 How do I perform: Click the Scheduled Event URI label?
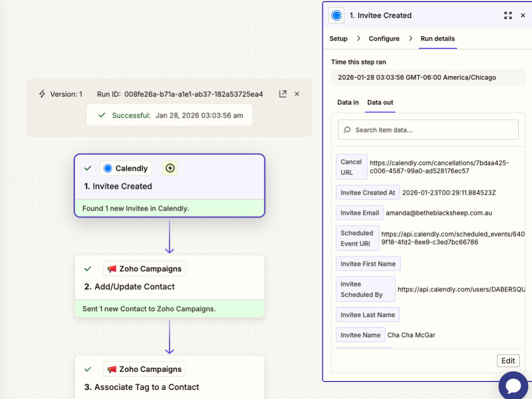tap(358, 238)
